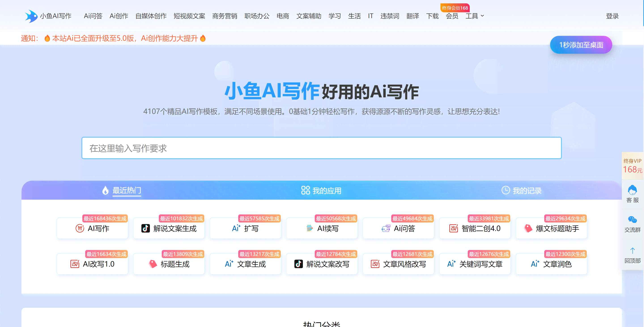Click the robot icon on Ai问答 card
The height and width of the screenshot is (327, 644).
pyautogui.click(x=386, y=229)
